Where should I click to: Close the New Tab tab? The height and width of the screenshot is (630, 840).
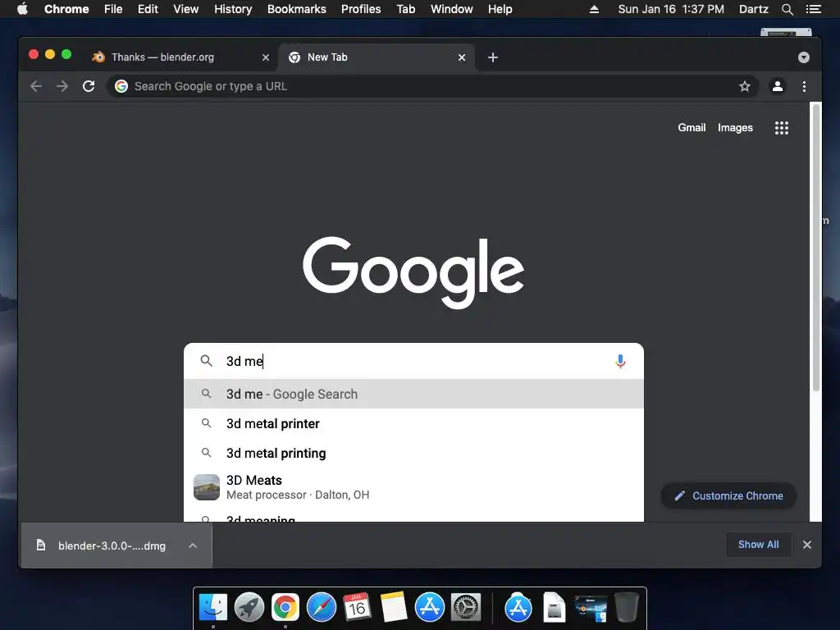[462, 57]
